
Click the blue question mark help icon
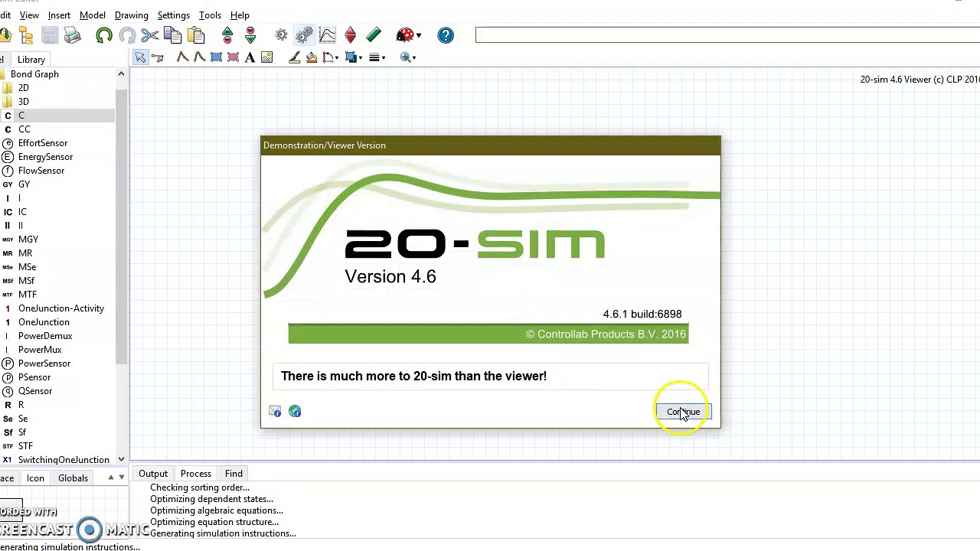coord(446,35)
